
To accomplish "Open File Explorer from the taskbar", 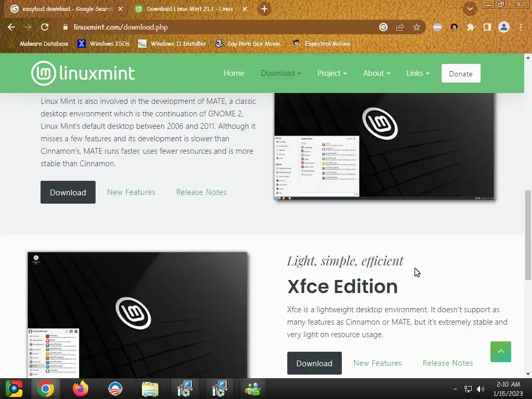I will (150, 389).
